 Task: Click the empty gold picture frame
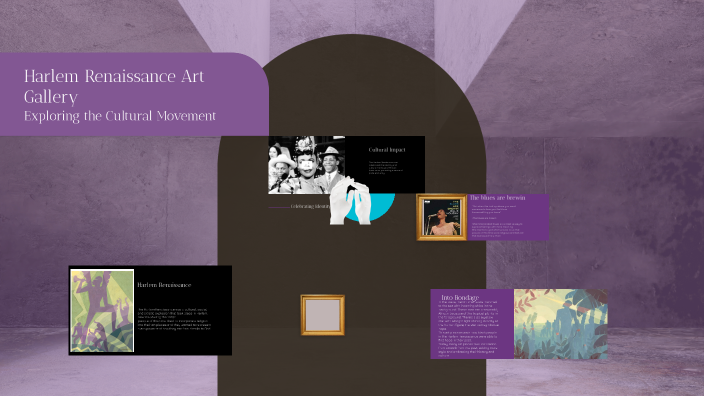click(323, 315)
